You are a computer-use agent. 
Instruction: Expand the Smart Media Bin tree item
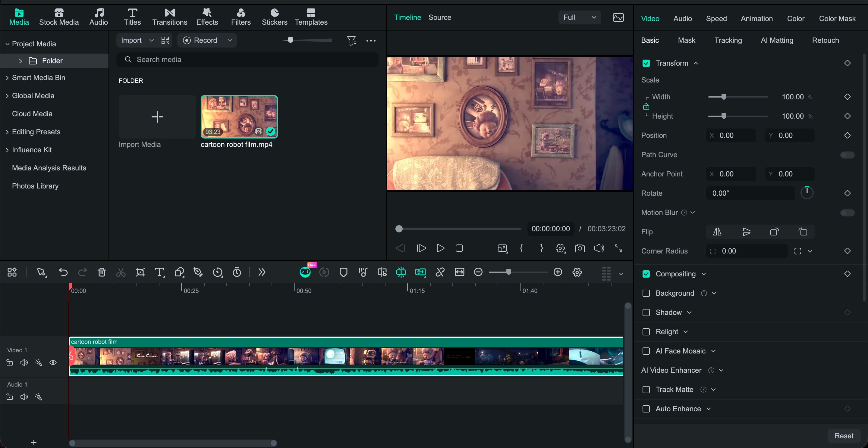coord(7,78)
